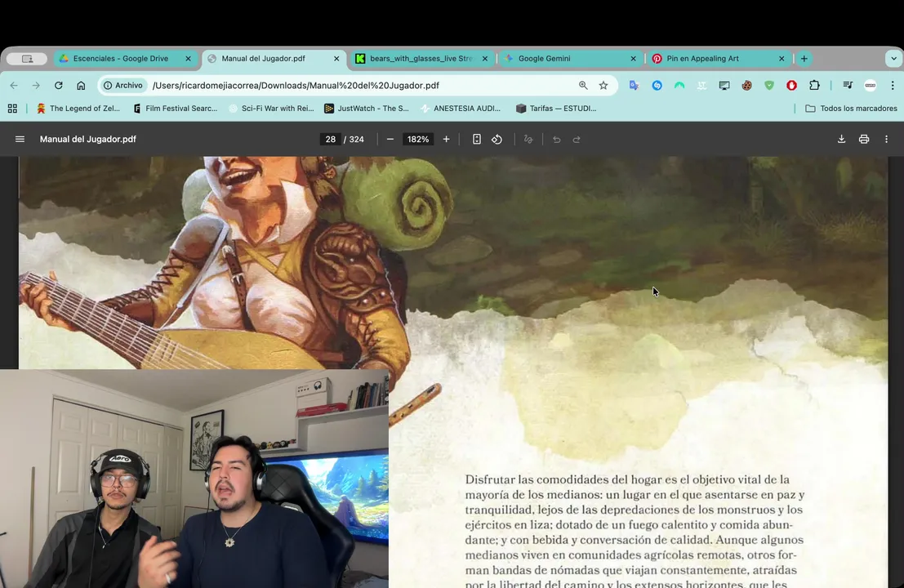Open Film Festival Searc... bookmark
904x588 pixels.
[176, 109]
